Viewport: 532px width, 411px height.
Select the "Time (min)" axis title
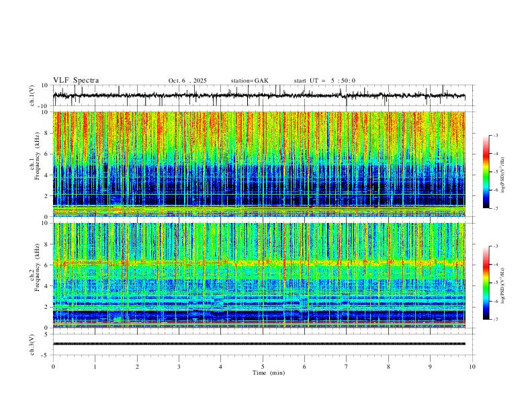click(x=269, y=373)
